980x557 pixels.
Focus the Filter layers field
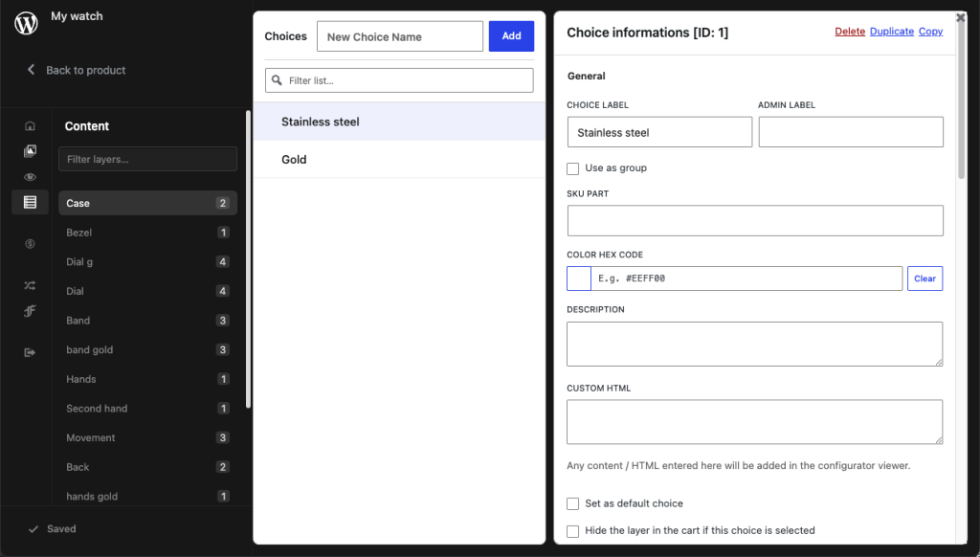[x=147, y=159]
